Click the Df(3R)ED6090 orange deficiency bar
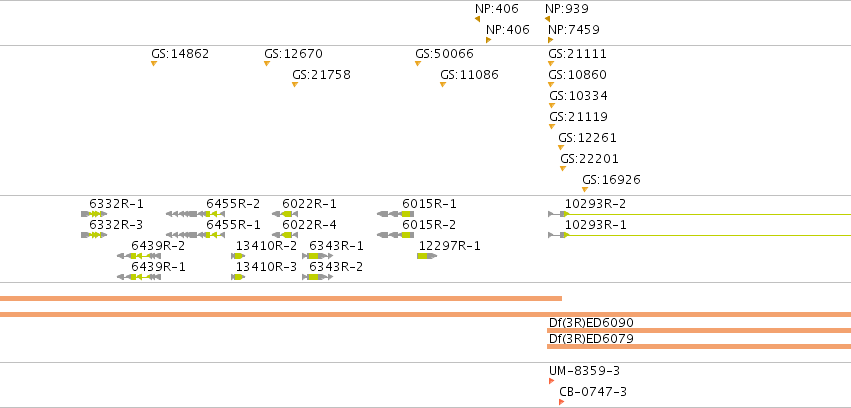The width and height of the screenshot is (851, 408). pos(699,330)
